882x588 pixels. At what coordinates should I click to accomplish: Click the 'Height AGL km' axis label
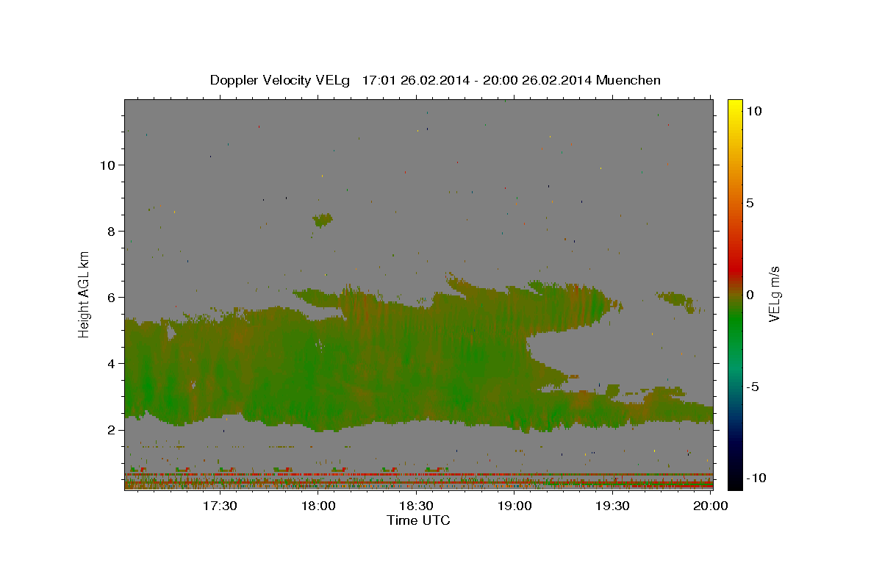(85, 293)
